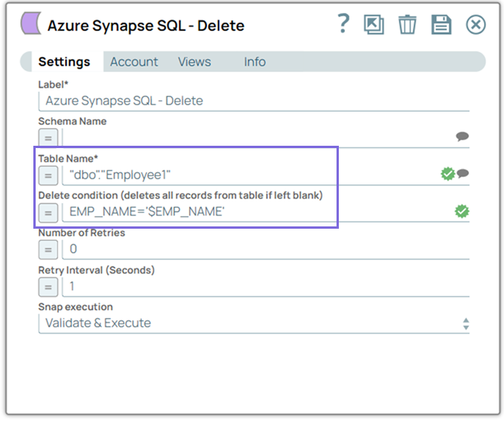The height and width of the screenshot is (421, 504).
Task: Click the 'Schema Name' label
Action: (x=72, y=121)
